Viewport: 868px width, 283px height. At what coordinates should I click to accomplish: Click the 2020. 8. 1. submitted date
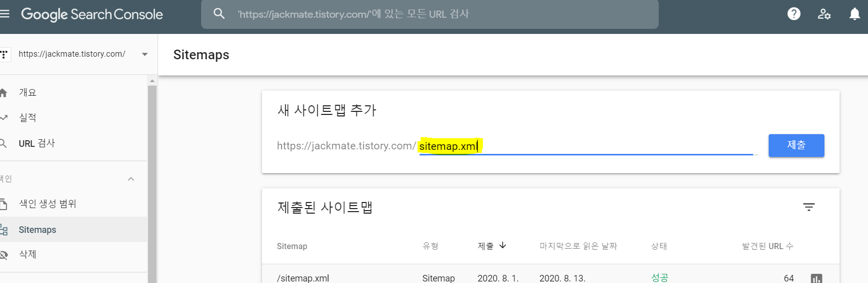click(x=498, y=278)
